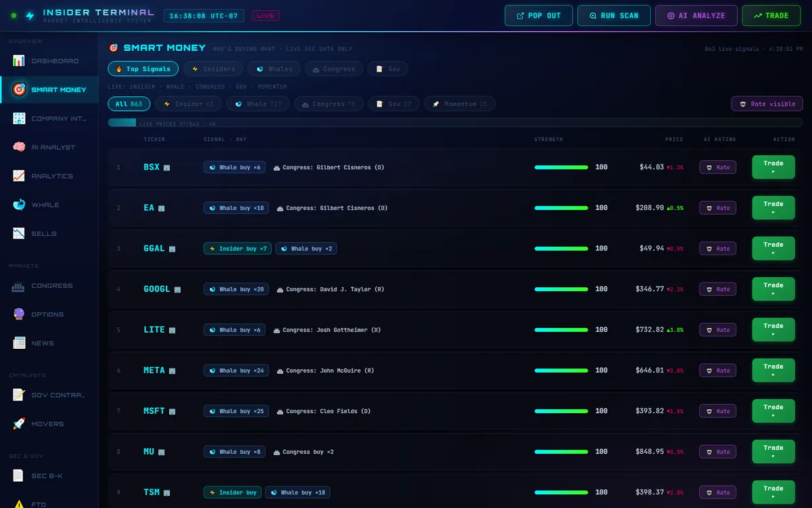Open Analytics chart icon in sidebar
This screenshot has width=812, height=508.
[19, 176]
